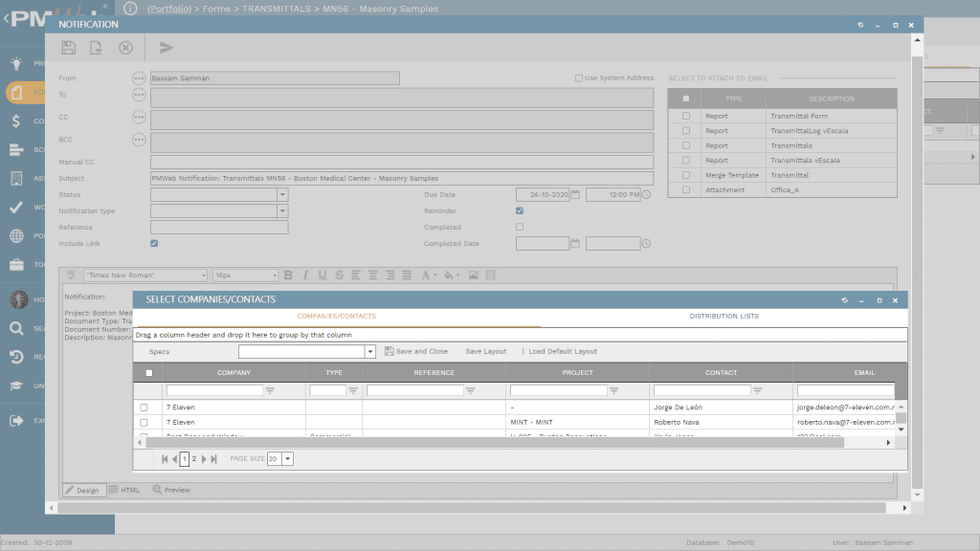Expand the Specs dropdown

pos(370,352)
